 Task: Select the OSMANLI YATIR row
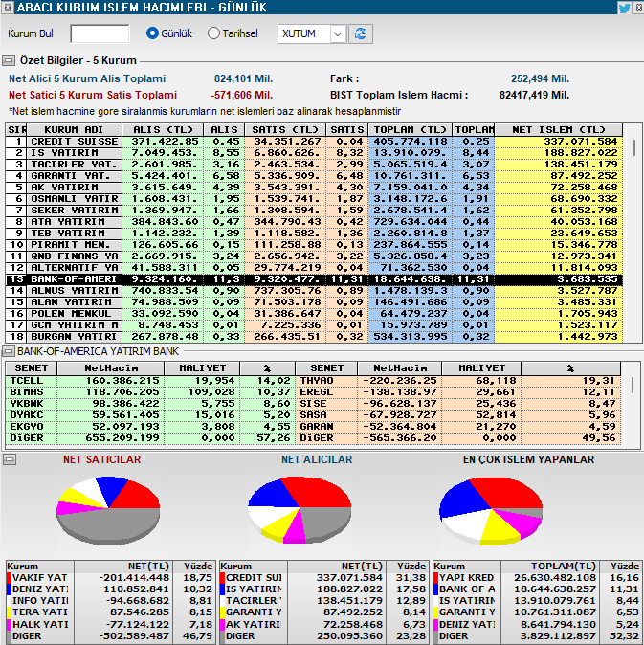point(314,199)
